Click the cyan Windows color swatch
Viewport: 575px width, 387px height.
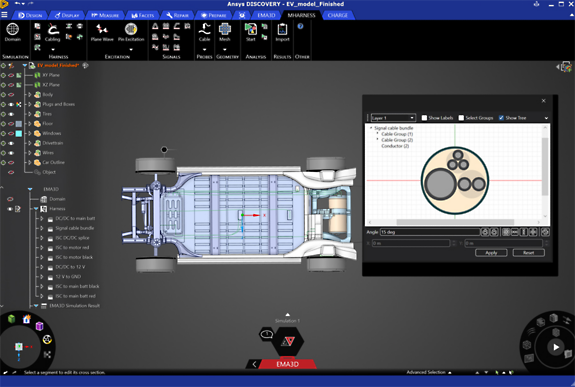pyautogui.click(x=19, y=134)
